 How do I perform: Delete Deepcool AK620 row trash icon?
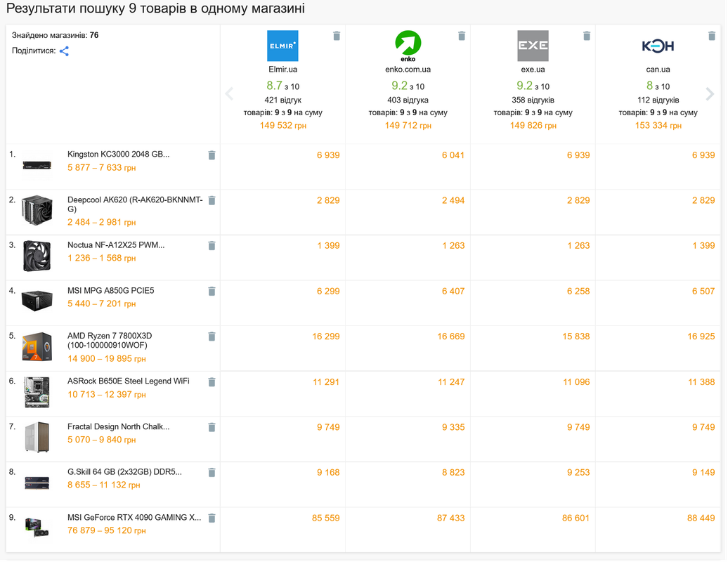tap(212, 200)
